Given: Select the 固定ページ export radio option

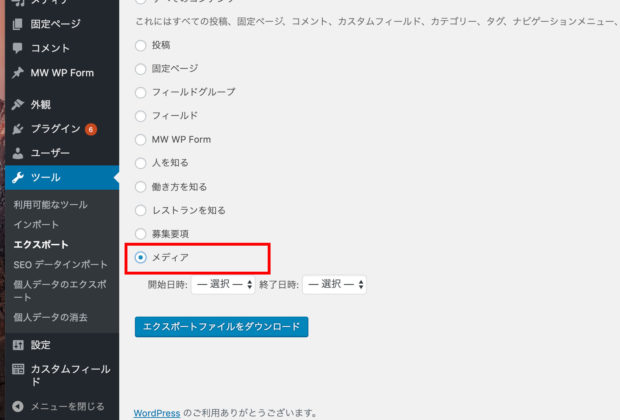Looking at the screenshot, I should [x=140, y=69].
